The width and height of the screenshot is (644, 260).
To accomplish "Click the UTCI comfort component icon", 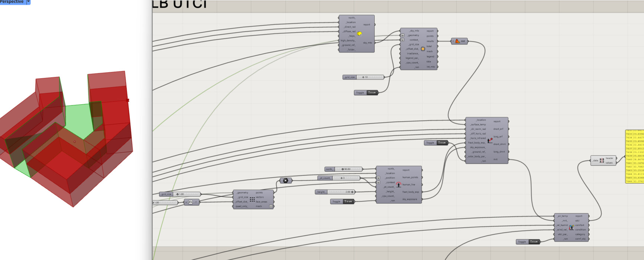I will pos(571,227).
